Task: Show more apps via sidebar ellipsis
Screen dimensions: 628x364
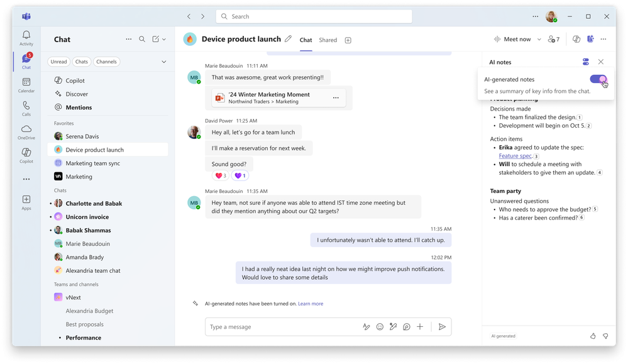Action: click(26, 179)
